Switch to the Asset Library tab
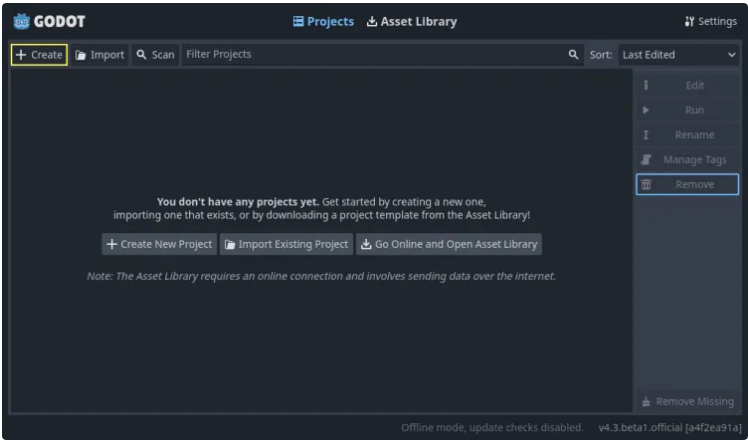The height and width of the screenshot is (441, 748). point(412,21)
